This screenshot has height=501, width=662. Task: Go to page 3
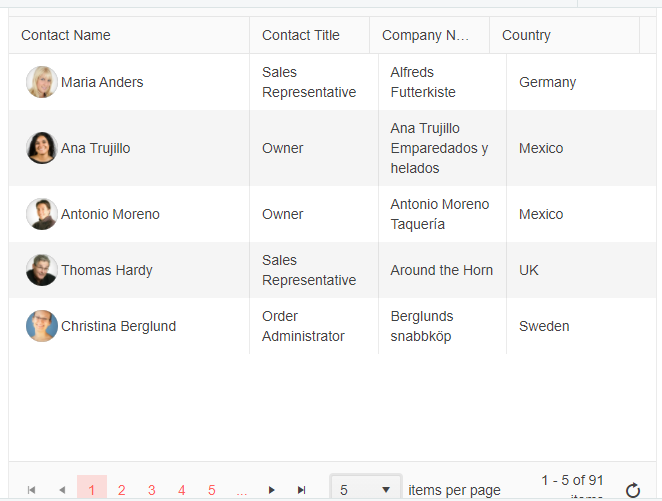click(152, 490)
